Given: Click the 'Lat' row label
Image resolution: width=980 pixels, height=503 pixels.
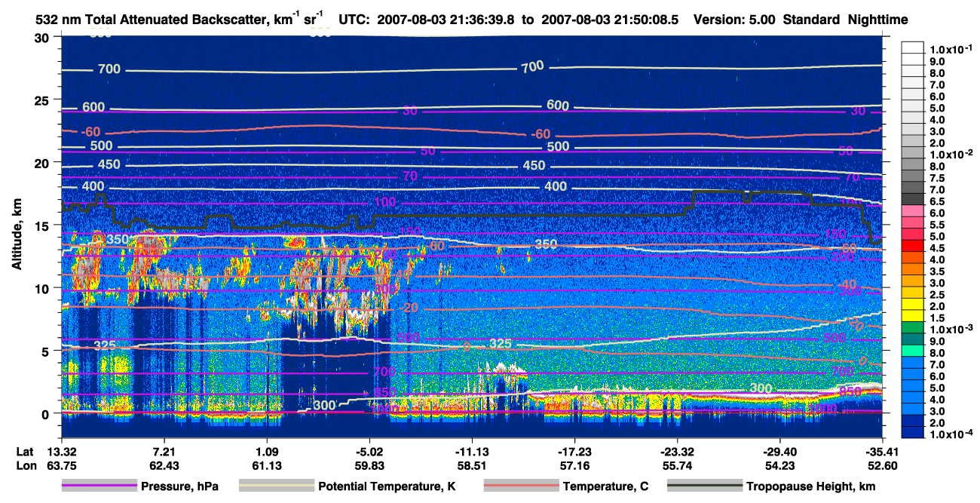Looking at the screenshot, I should click(25, 452).
